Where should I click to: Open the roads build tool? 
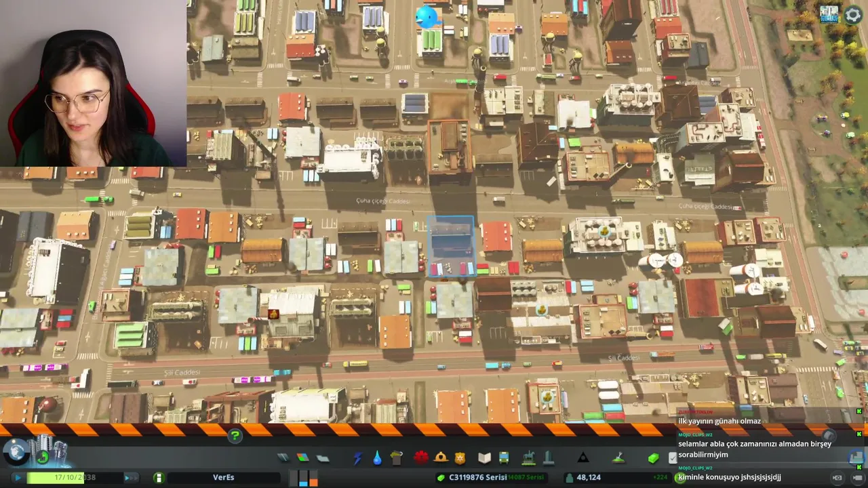pos(283,458)
